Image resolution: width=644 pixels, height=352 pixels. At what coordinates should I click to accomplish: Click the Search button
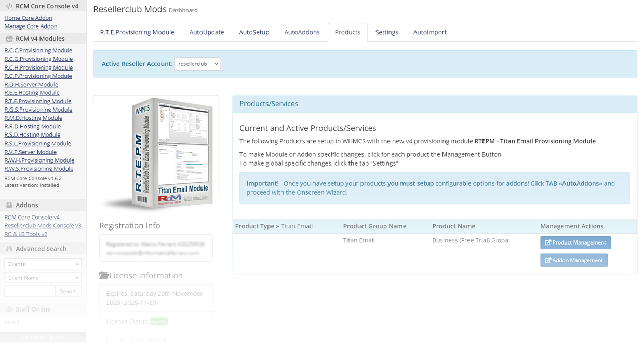[x=68, y=291]
